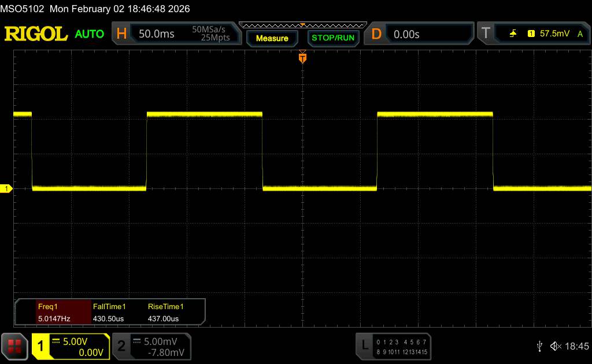
Task: Click the orange H horizontal timebase icon
Action: (x=121, y=34)
